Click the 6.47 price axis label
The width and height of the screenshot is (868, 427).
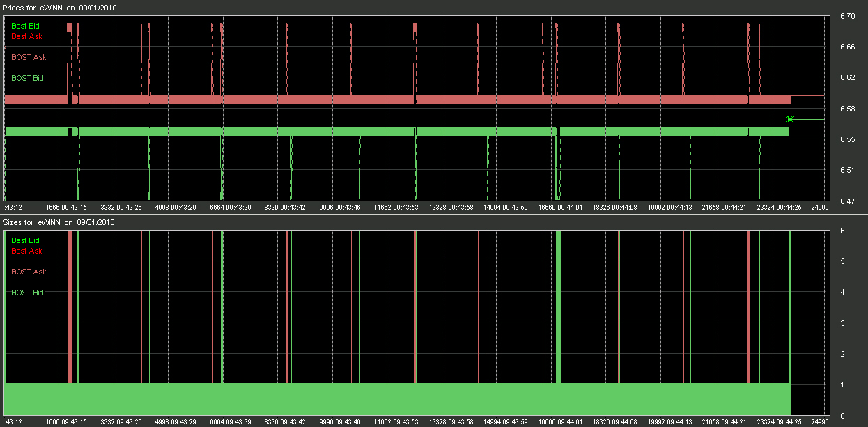[x=848, y=201]
